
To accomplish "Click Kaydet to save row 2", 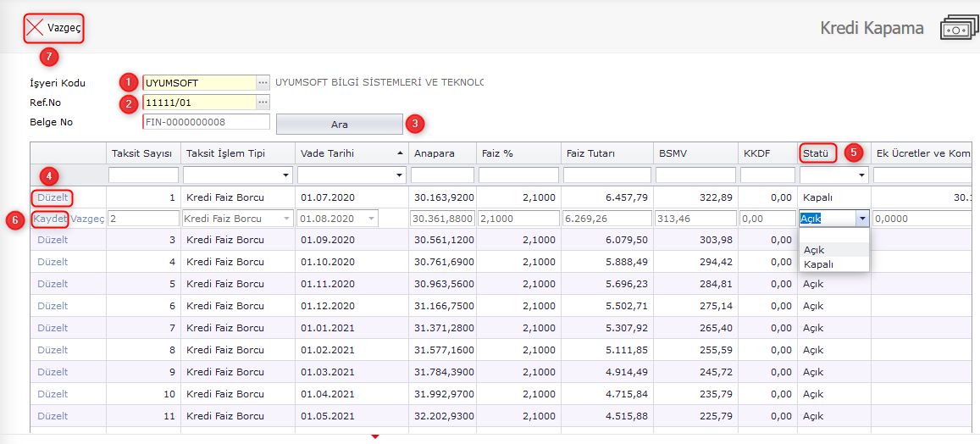I will (49, 219).
